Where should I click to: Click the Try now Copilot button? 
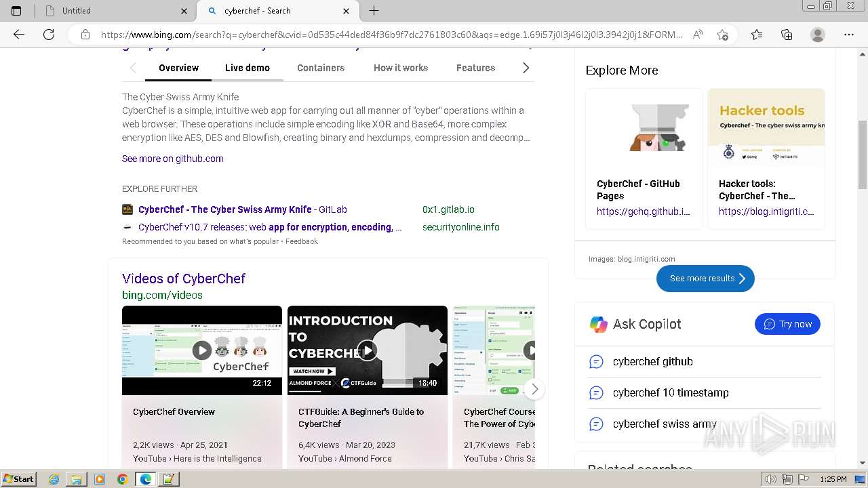pos(787,324)
